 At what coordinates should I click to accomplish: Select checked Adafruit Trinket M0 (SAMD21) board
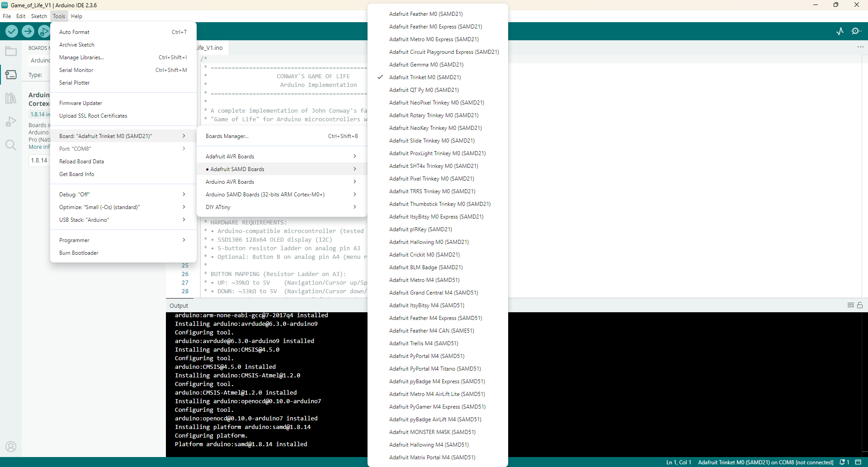(x=438, y=77)
